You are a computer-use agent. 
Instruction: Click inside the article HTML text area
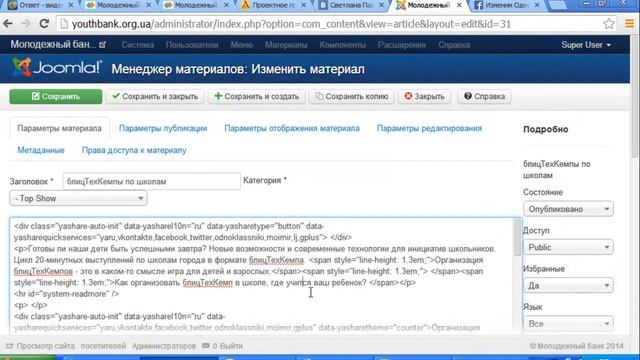[261, 276]
